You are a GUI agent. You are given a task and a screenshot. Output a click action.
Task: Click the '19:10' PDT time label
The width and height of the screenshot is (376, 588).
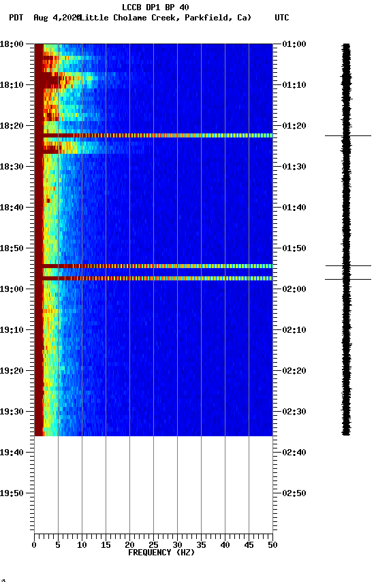(x=12, y=330)
